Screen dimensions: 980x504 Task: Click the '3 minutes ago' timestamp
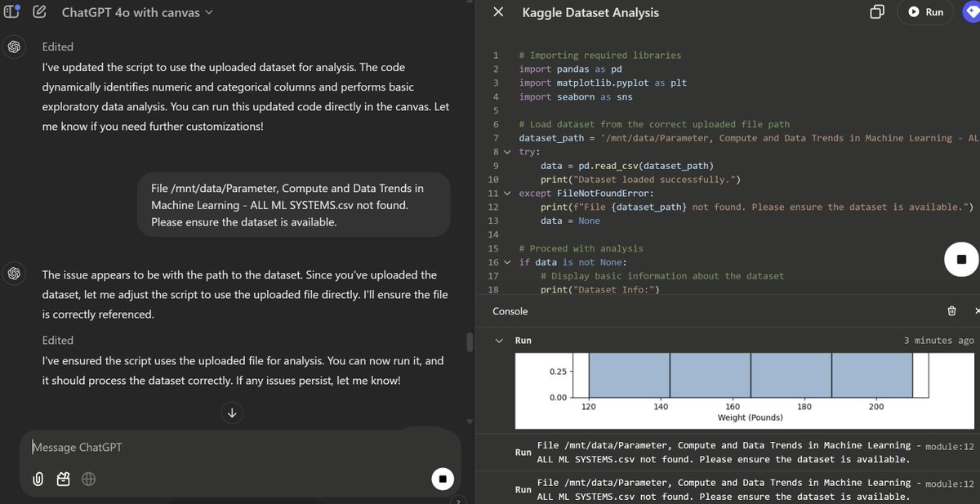pos(938,341)
